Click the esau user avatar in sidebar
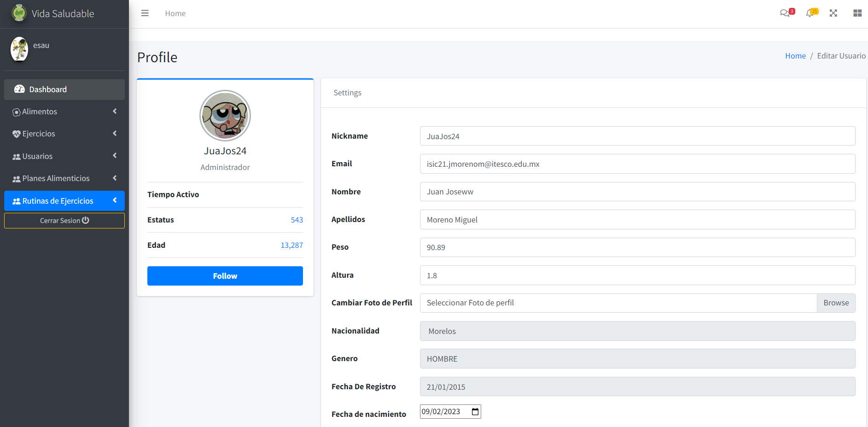The width and height of the screenshot is (868, 427). [x=19, y=49]
